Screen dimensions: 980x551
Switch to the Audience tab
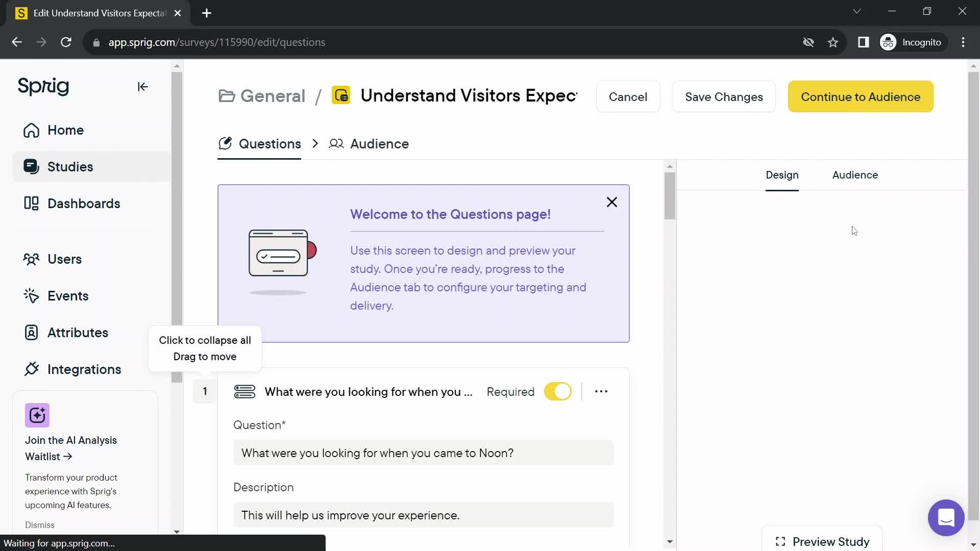coord(380,143)
